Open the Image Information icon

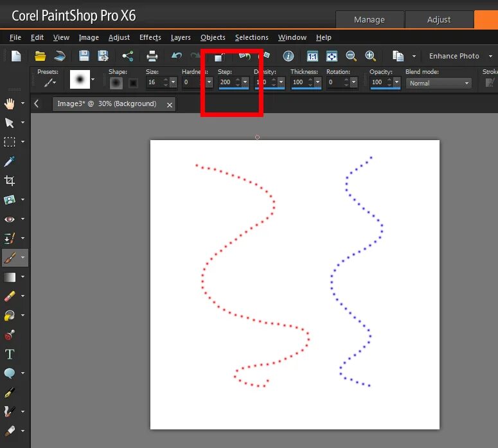[x=288, y=56]
